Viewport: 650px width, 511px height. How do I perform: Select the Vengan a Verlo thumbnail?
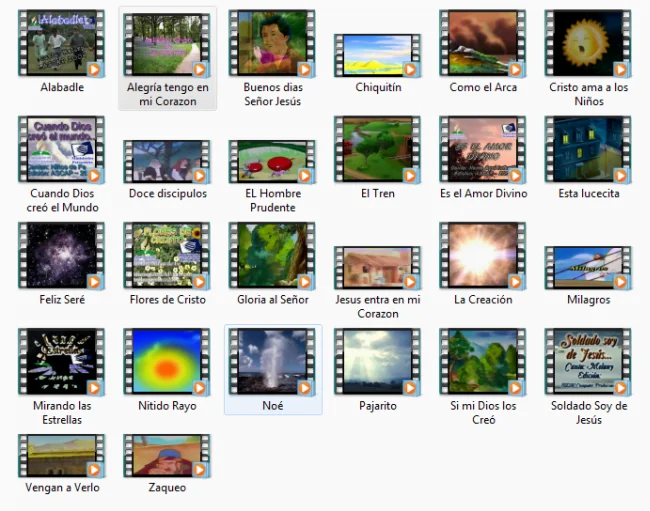click(x=61, y=456)
